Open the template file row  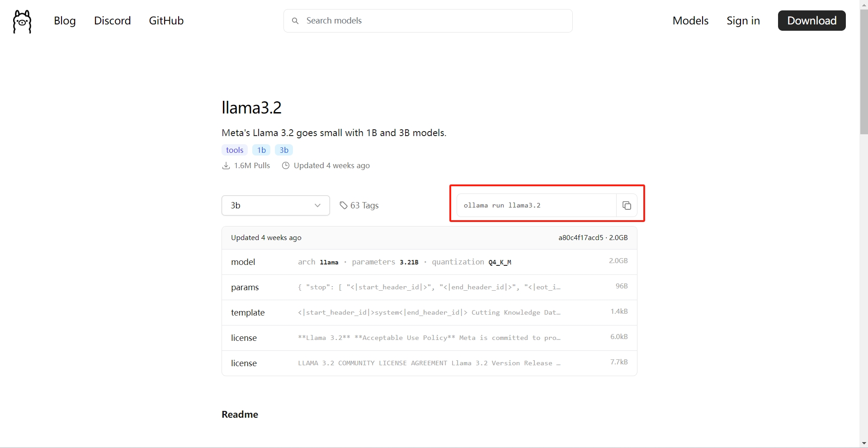click(429, 312)
